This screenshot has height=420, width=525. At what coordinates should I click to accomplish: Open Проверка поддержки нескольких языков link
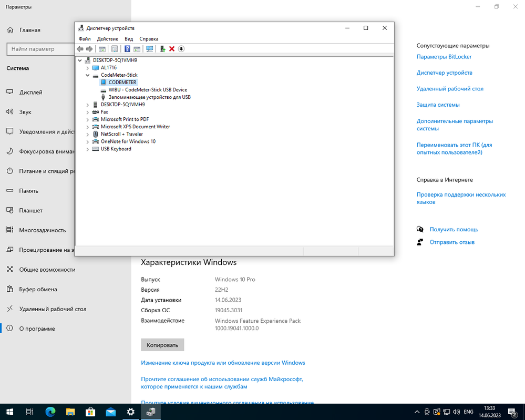coord(461,198)
